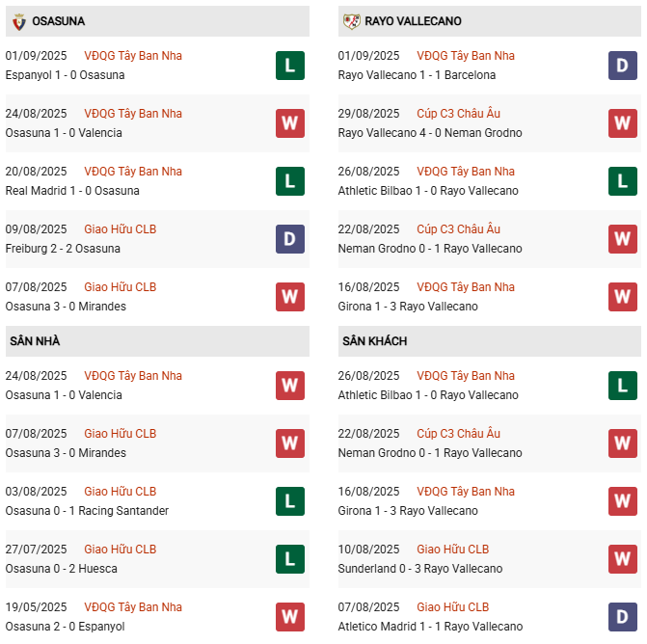Select D badge for Atletico Madrid 1-1 Rayo Vallecano
647x644 pixels.
[623, 617]
